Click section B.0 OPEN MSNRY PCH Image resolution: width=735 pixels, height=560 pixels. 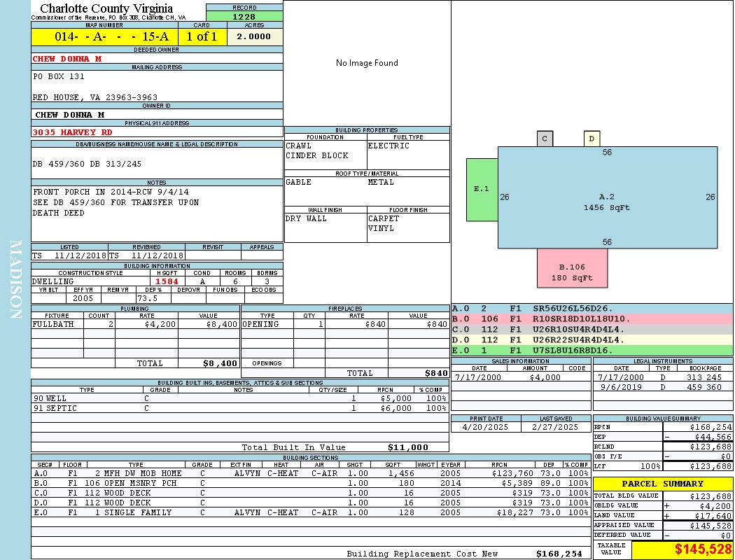[311, 483]
